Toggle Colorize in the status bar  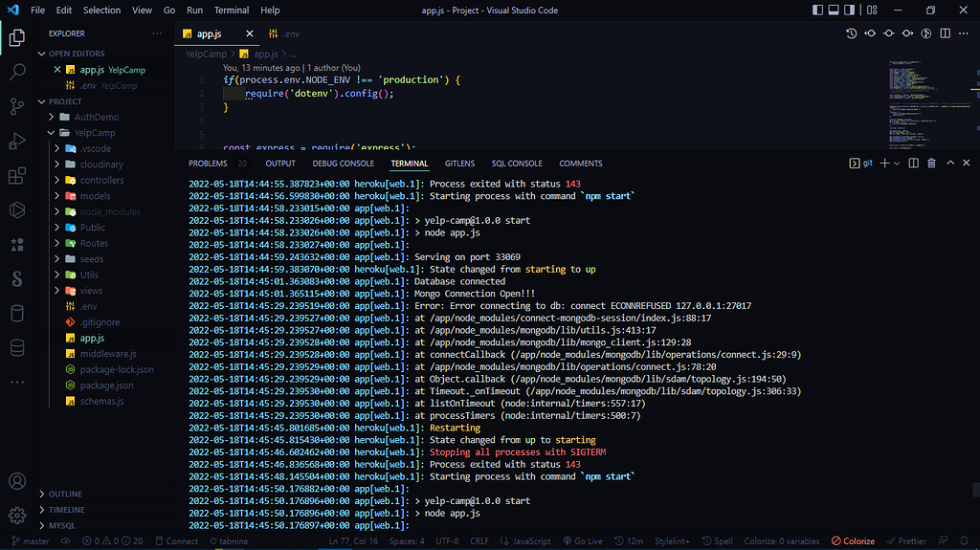point(852,541)
